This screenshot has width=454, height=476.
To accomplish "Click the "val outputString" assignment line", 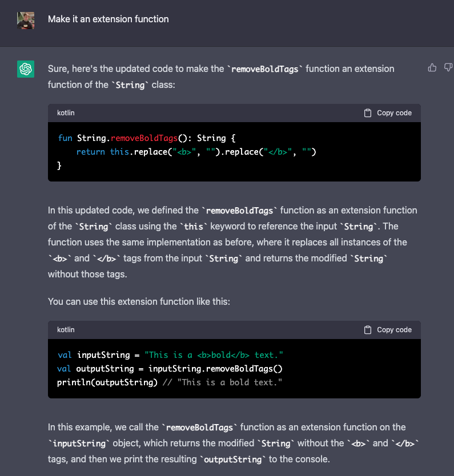I will tap(170, 369).
